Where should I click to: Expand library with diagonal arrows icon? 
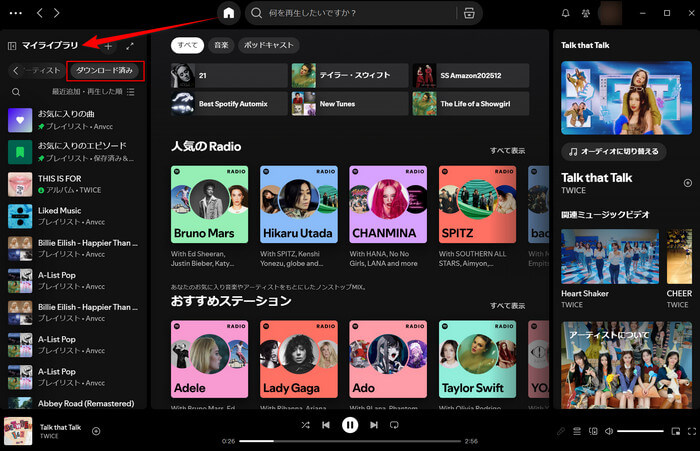click(130, 46)
